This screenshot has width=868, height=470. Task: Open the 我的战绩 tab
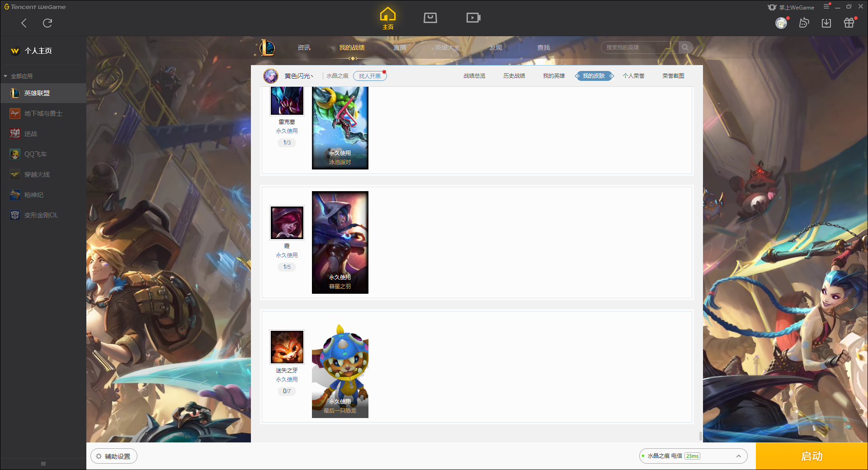352,47
